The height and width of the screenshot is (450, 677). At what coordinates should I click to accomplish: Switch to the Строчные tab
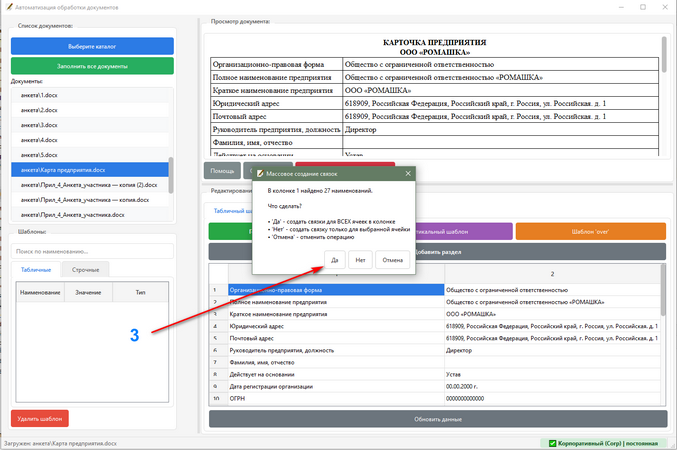(x=85, y=269)
